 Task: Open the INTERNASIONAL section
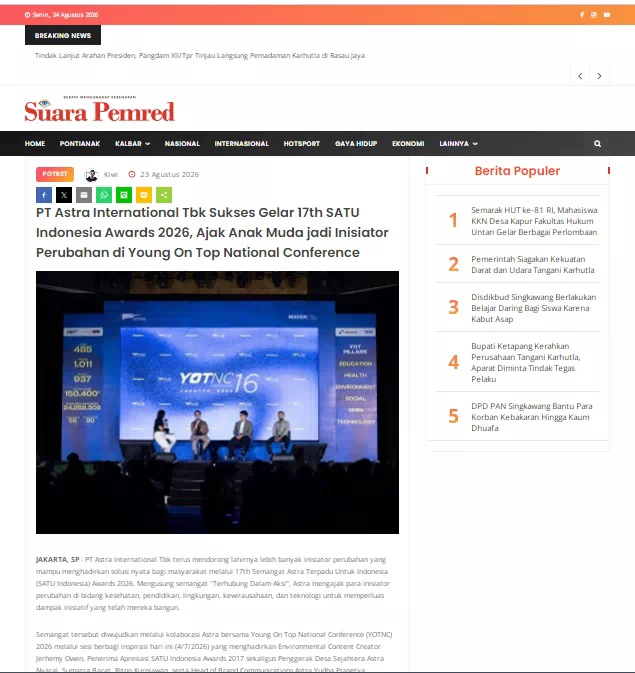(242, 144)
